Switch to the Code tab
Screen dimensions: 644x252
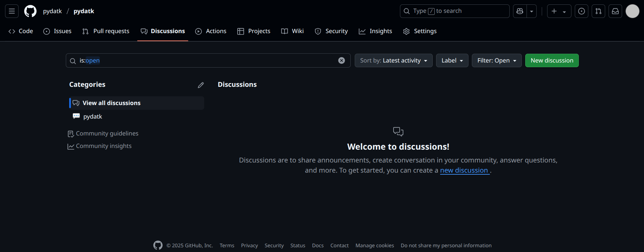click(x=21, y=31)
